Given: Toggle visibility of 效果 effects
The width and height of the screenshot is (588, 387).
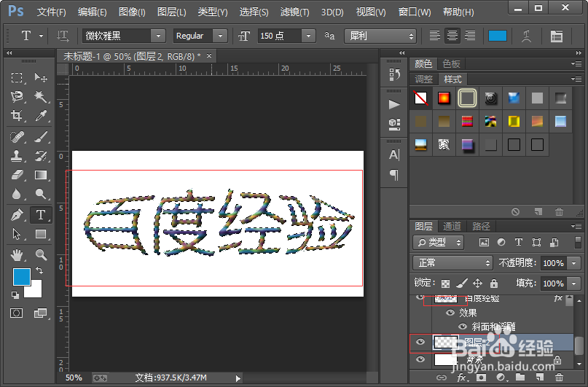Looking at the screenshot, I should 450,313.
